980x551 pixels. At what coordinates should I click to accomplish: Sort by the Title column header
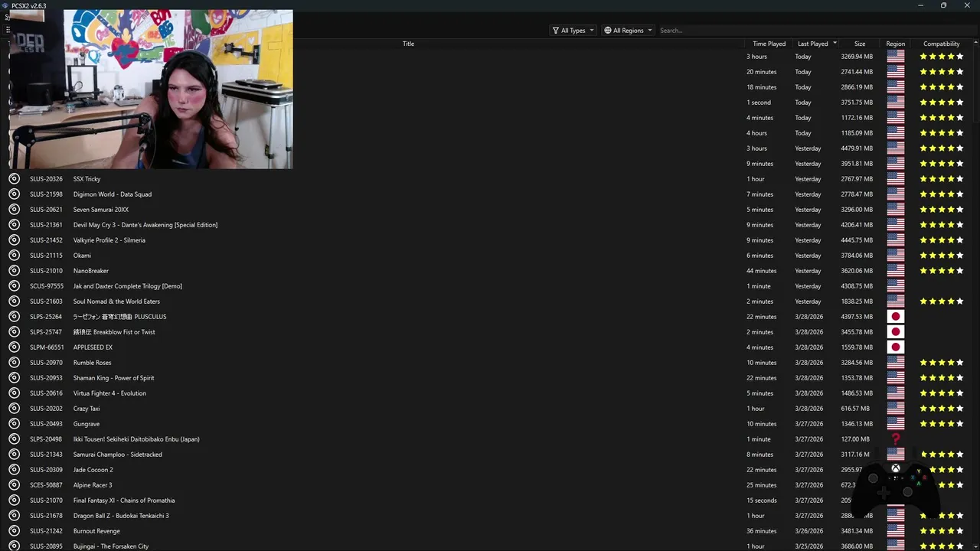(408, 44)
